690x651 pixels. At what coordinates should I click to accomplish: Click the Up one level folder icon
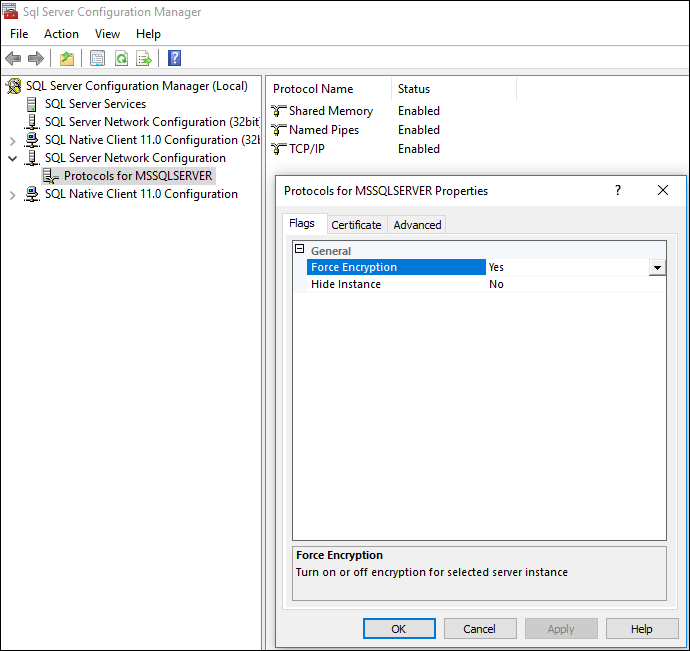click(x=66, y=58)
